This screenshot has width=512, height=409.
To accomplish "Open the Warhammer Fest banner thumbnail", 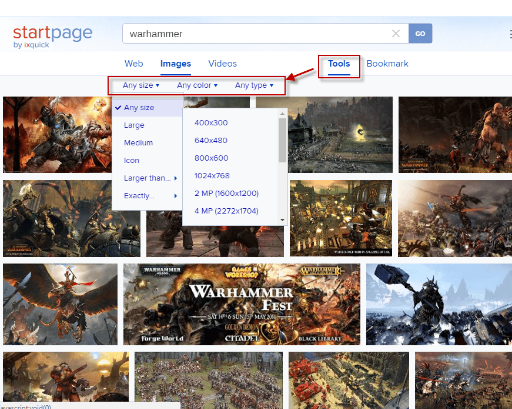I will 242,304.
